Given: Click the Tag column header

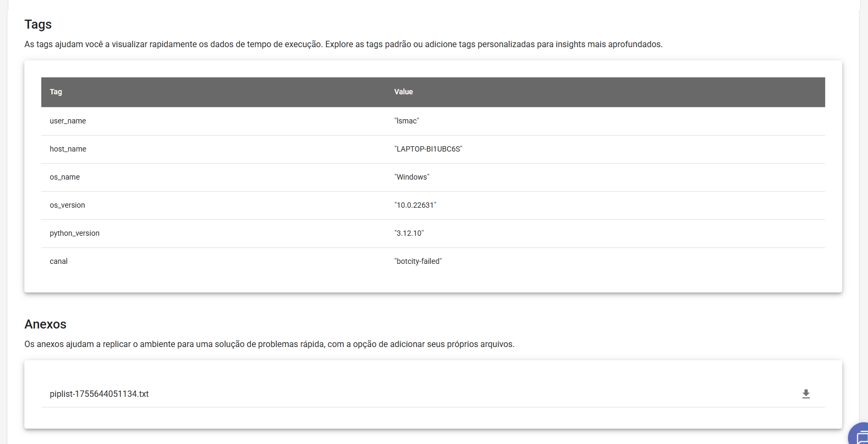Looking at the screenshot, I should [x=56, y=92].
